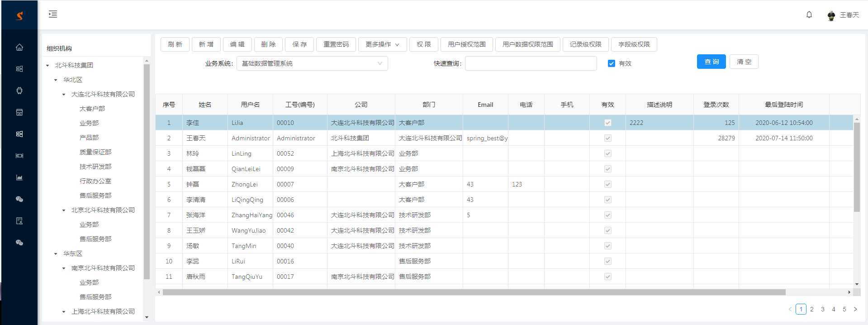
Task: Uncheck the 有效 filter checkbox
Action: pos(611,63)
